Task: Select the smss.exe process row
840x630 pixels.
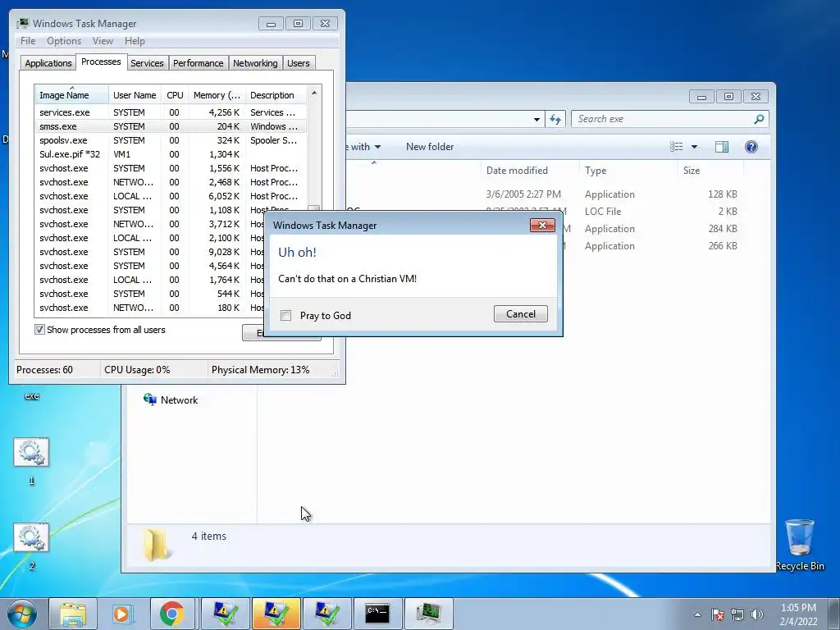Action: click(x=171, y=126)
